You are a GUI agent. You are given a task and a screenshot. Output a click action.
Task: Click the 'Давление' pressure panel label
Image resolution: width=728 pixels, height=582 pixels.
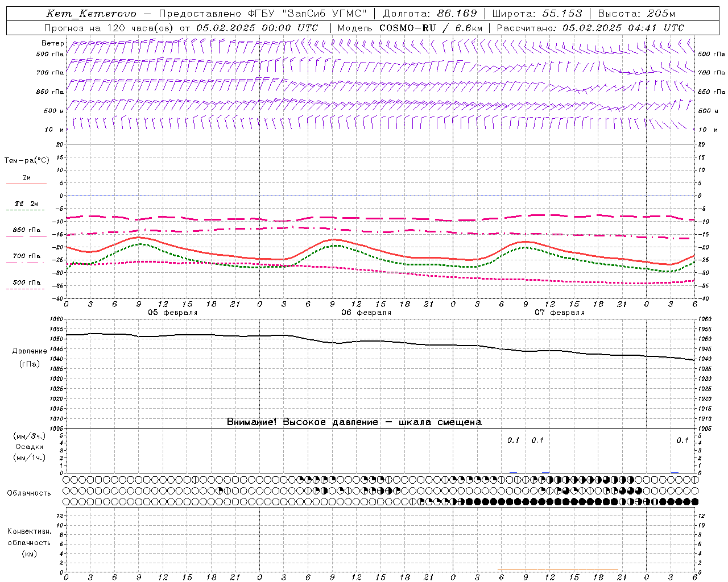coord(30,351)
